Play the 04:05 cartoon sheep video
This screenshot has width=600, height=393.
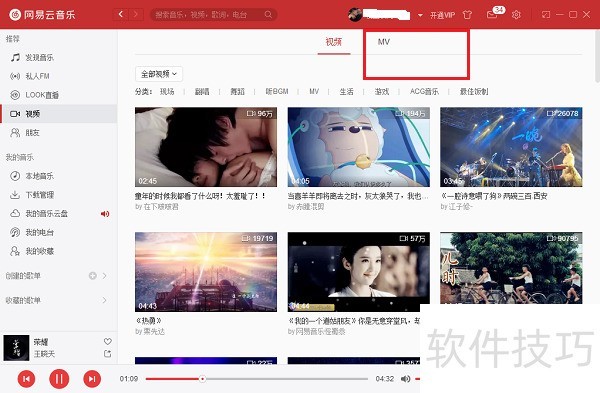pyautogui.click(x=359, y=147)
